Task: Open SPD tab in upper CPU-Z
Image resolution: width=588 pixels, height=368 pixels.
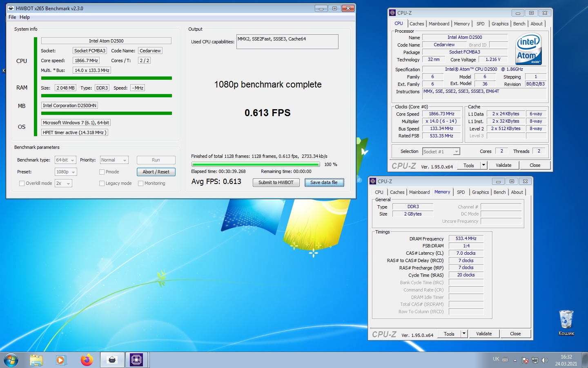Action: click(x=481, y=24)
